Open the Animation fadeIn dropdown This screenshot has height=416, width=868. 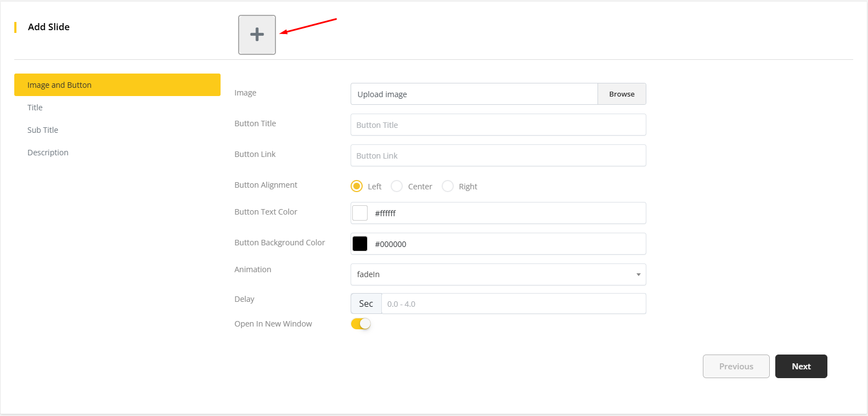tap(498, 274)
